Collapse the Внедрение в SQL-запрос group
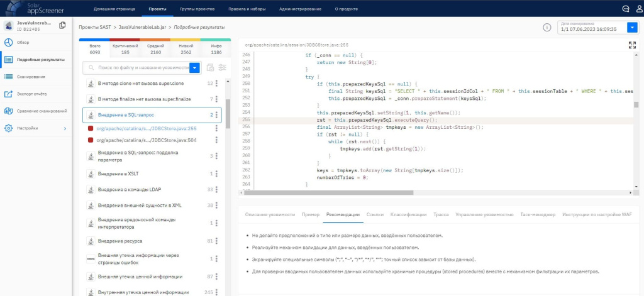The height and width of the screenshot is (296, 644). [152, 115]
